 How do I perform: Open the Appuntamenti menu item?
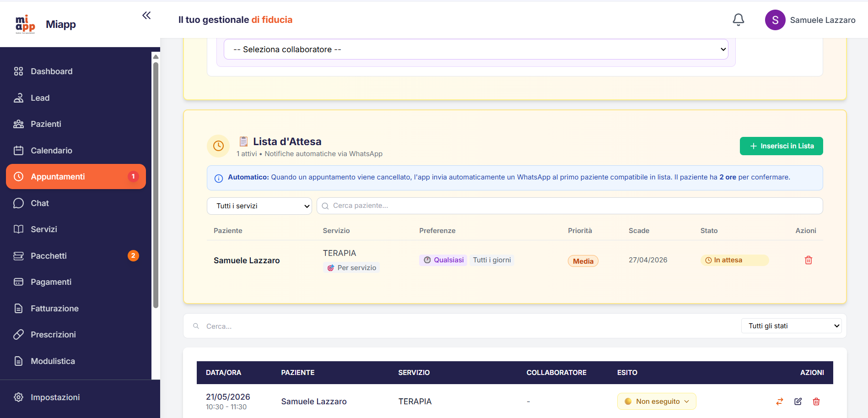click(58, 176)
